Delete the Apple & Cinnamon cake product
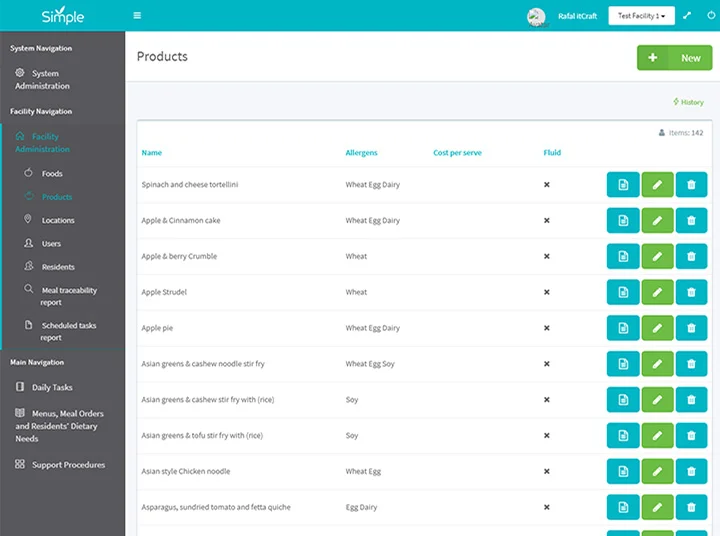Viewport: 720px width, 536px height. point(691,221)
